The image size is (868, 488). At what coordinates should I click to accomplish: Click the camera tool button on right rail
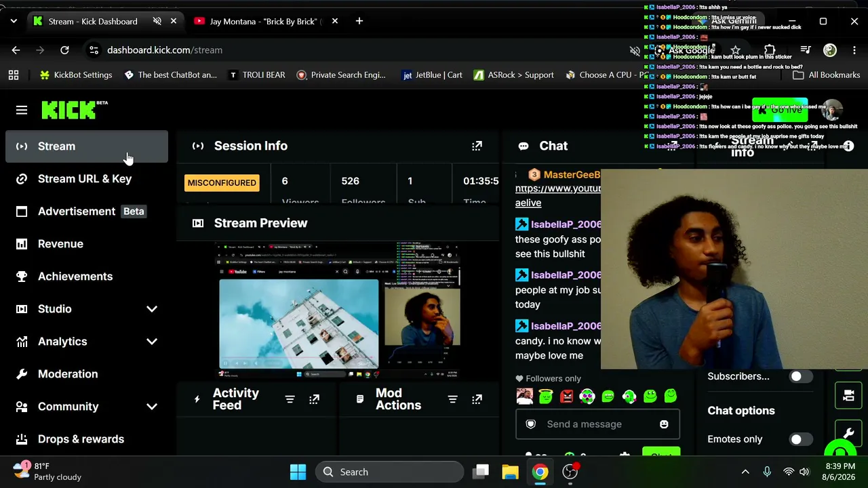point(848,396)
